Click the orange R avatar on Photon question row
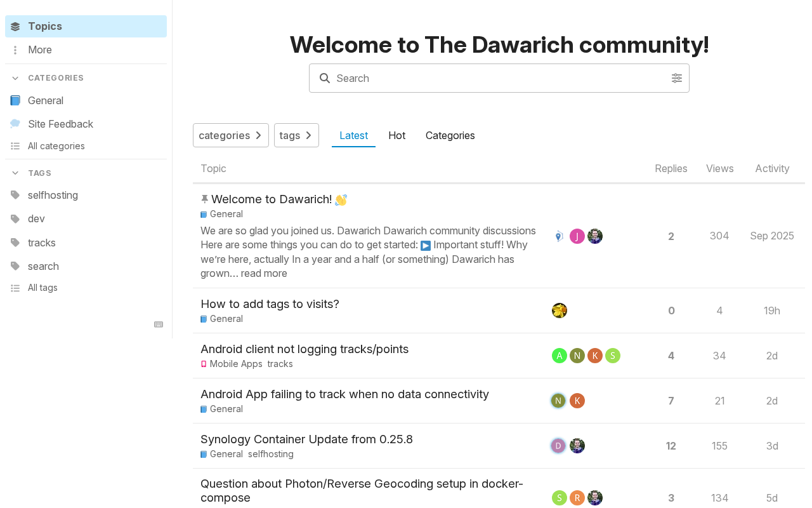This screenshot has width=812, height=508. pos(577,498)
